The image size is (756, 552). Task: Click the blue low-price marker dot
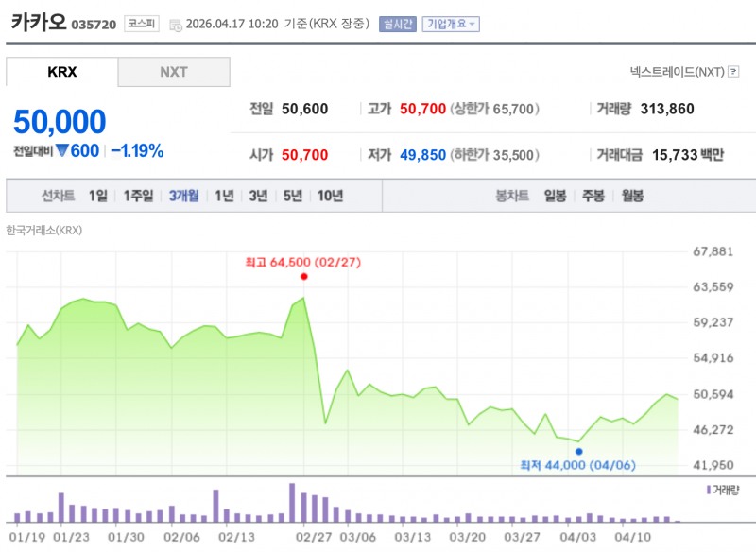(x=579, y=451)
